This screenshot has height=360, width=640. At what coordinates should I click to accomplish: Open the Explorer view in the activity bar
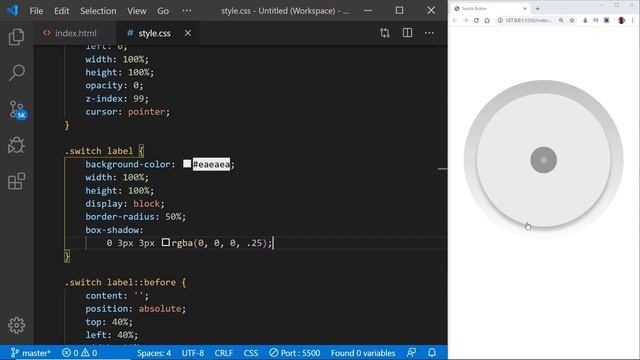(x=16, y=37)
